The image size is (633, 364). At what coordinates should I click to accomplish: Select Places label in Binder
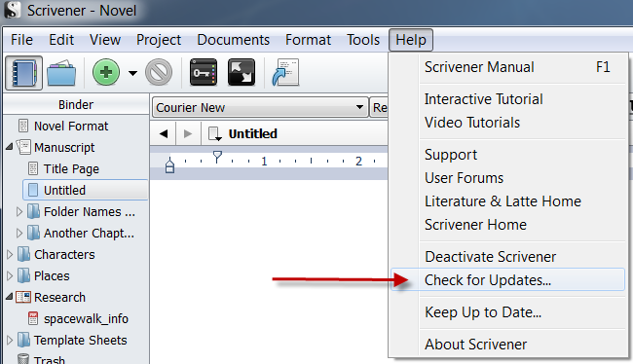(x=52, y=275)
